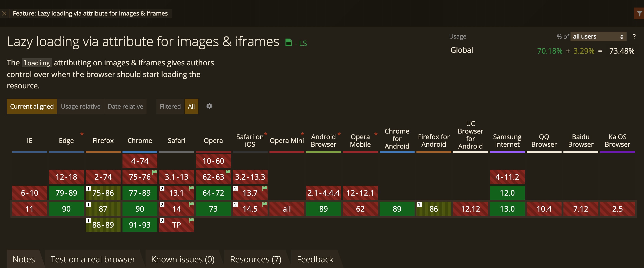Screen dimensions: 644x268
Task: Click the footnote 2 marker on Safari TP
Action: tap(162, 221)
